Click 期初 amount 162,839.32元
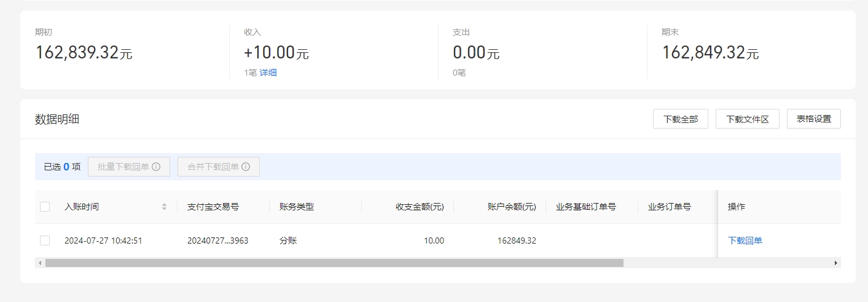Viewport: 868px width, 302px height. click(84, 53)
